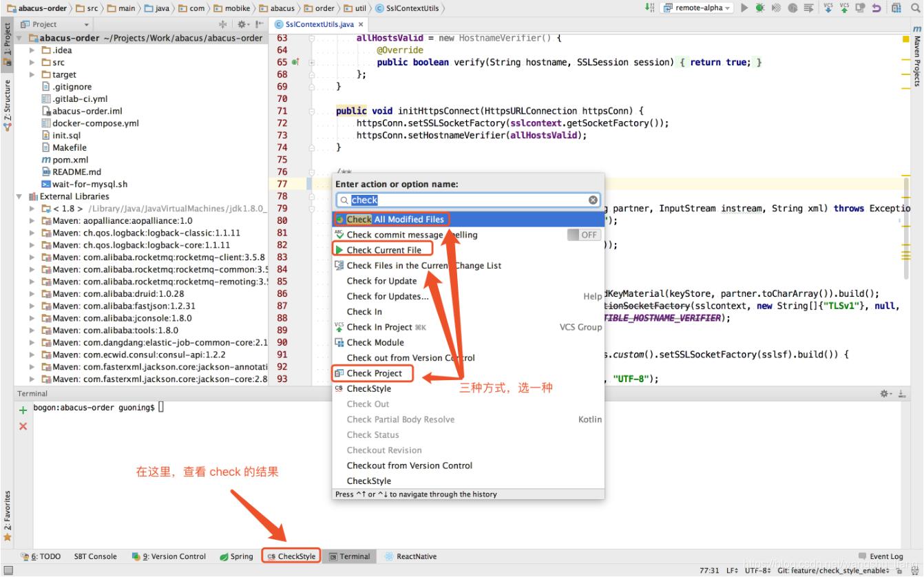Select the Makefile entry
924x577 pixels.
(x=64, y=147)
